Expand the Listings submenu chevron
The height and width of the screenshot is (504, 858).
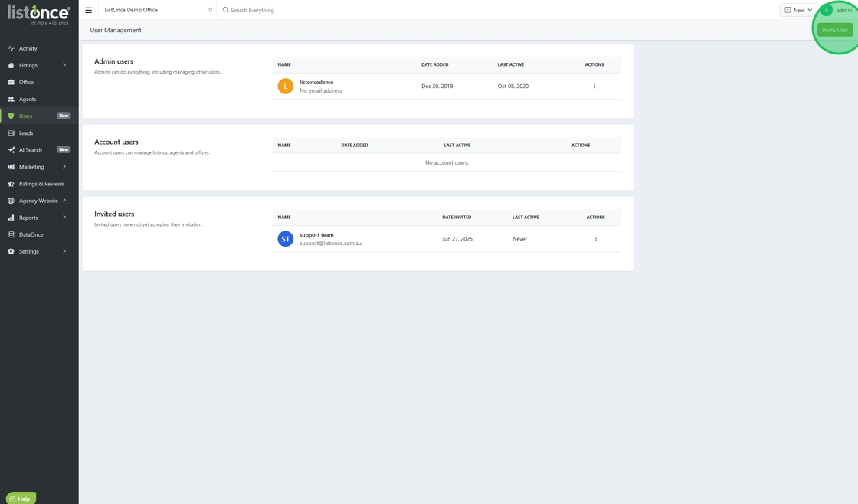(64, 65)
